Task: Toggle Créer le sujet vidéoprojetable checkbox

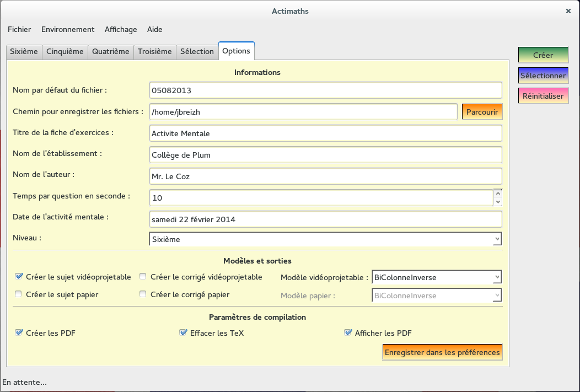Action: pos(19,277)
